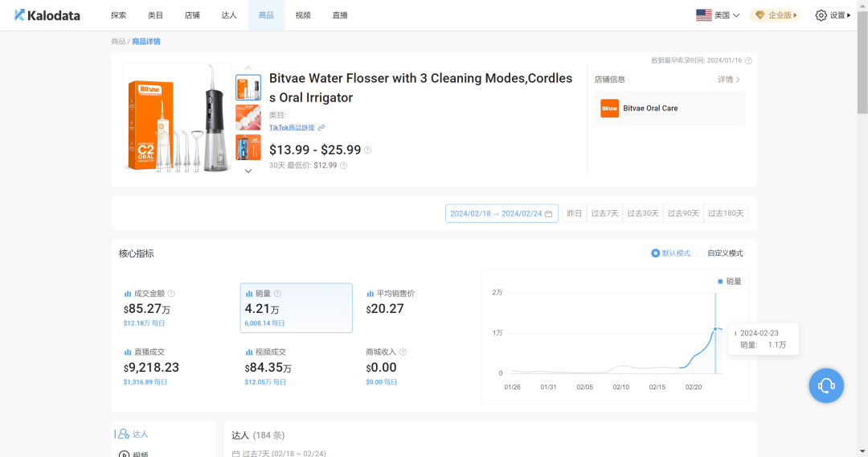Select the 默认模式 radio option
868x457 pixels.
point(656,253)
